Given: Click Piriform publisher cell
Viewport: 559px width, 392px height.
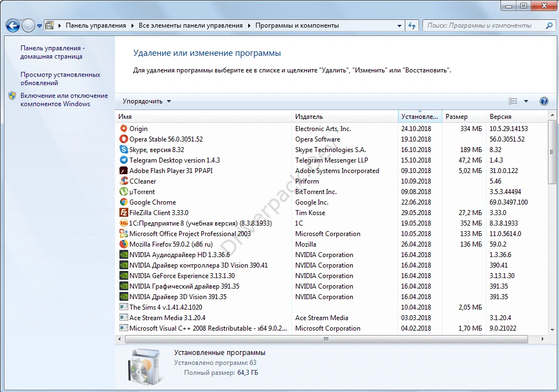Looking at the screenshot, I should tap(307, 181).
